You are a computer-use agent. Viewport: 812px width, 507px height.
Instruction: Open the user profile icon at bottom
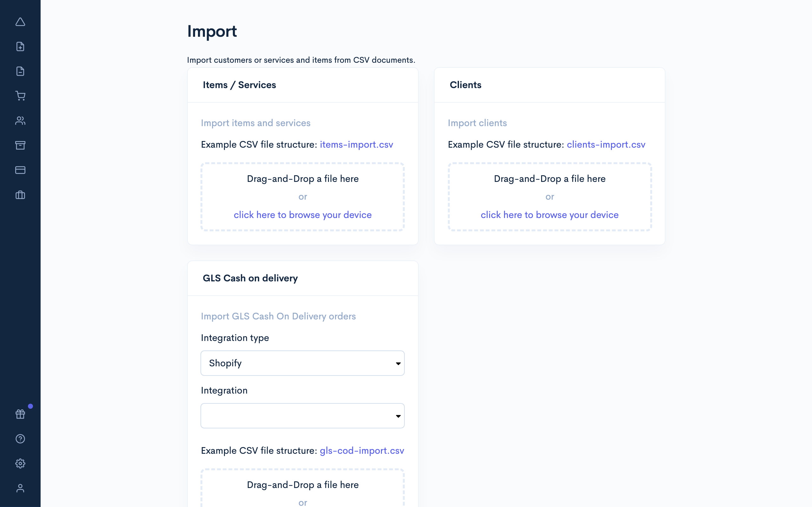pos(21,488)
